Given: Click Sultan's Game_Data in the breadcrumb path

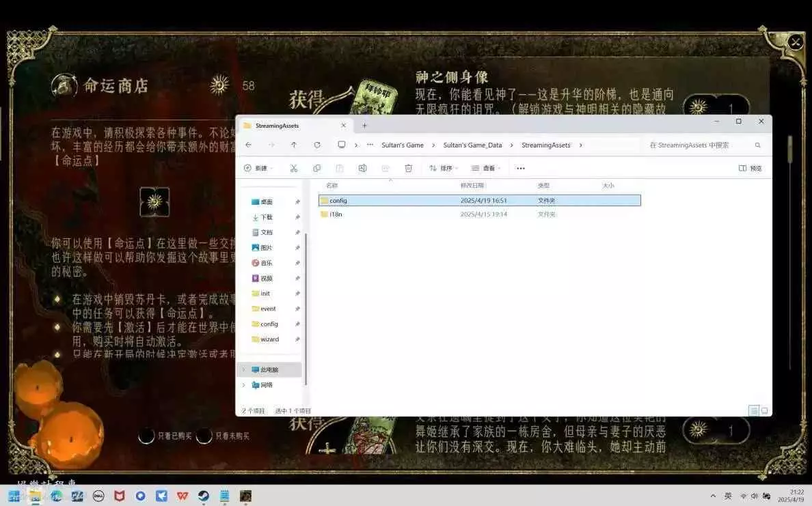Looking at the screenshot, I should pyautogui.click(x=472, y=145).
